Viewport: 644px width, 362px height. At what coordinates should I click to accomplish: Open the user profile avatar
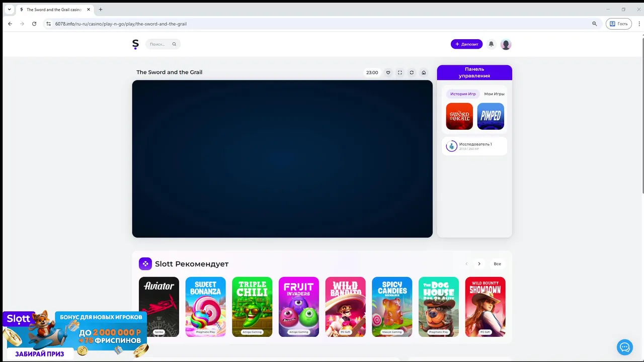pos(506,44)
